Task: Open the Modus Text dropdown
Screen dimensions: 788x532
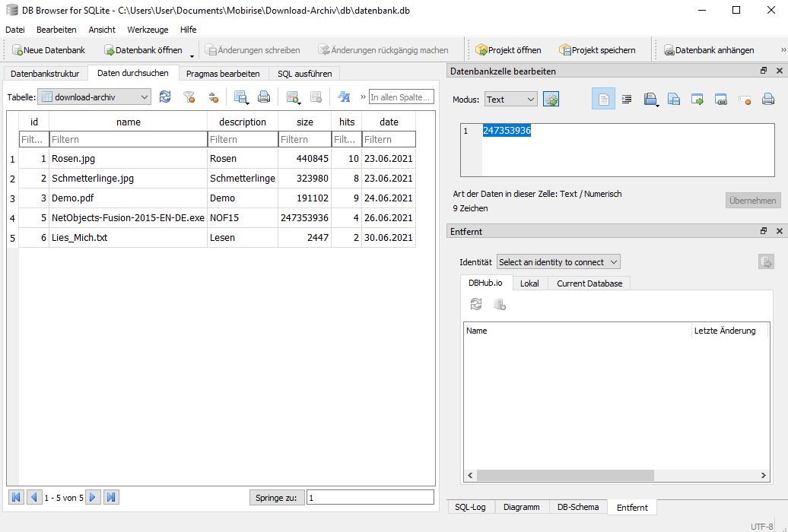Action: click(510, 100)
